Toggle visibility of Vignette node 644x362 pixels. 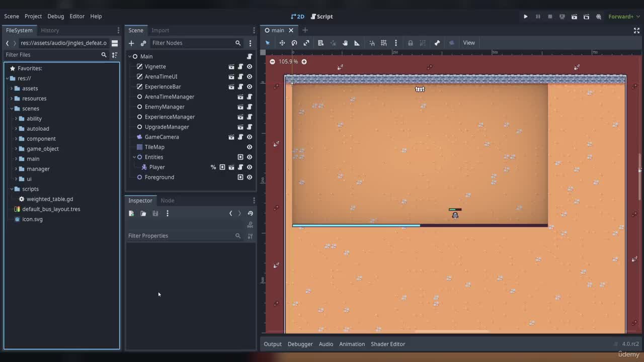click(x=250, y=66)
